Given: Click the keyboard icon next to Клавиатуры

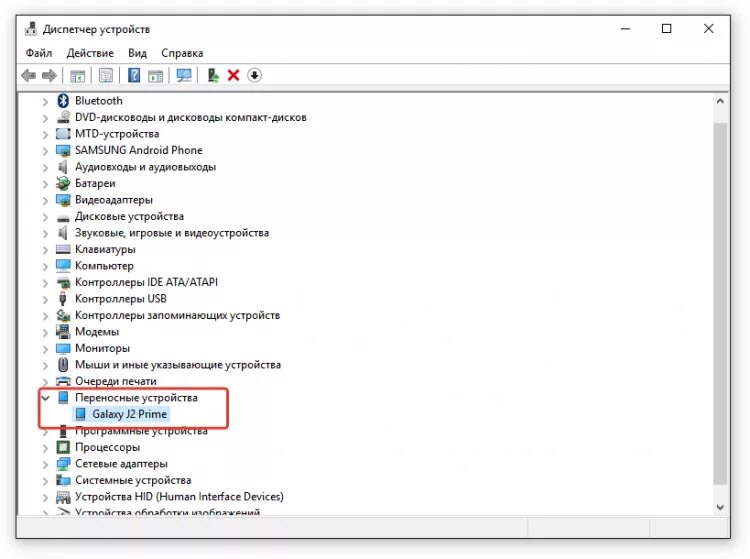Looking at the screenshot, I should 63,249.
